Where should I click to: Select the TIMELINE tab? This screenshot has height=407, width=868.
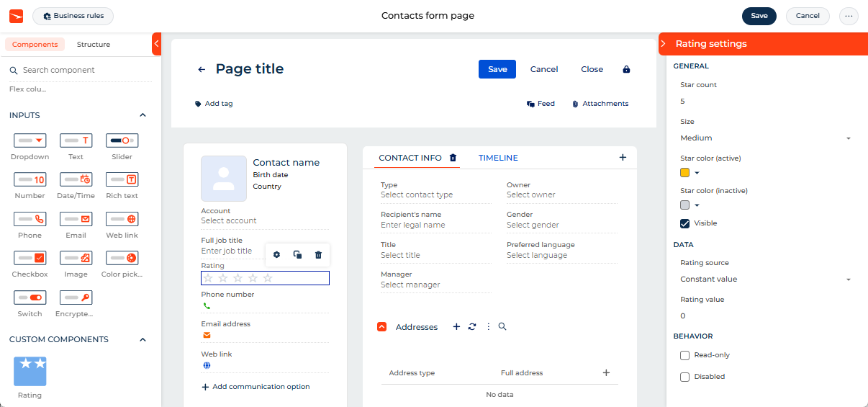(x=498, y=158)
